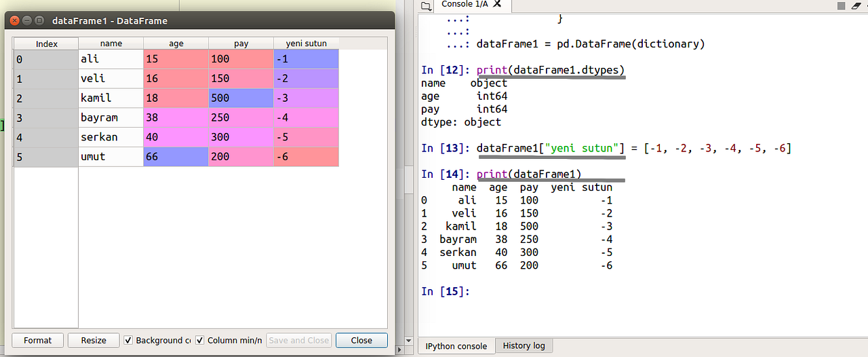Viewport: 868px width, 357px height.
Task: Sort by the yeni sutun column header
Action: pyautogui.click(x=307, y=43)
